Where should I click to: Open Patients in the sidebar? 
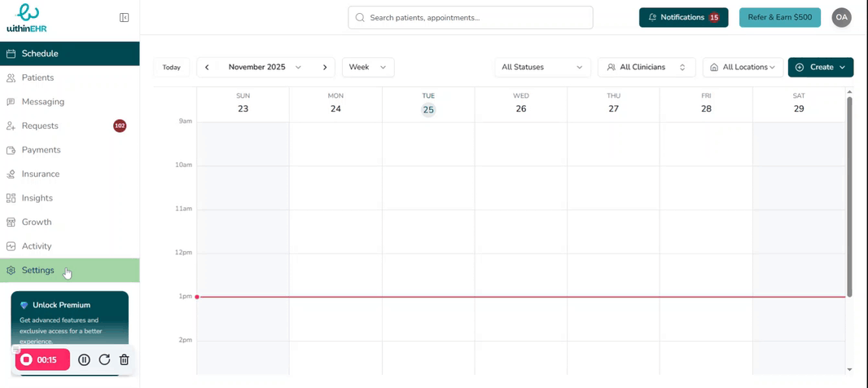[x=38, y=77]
